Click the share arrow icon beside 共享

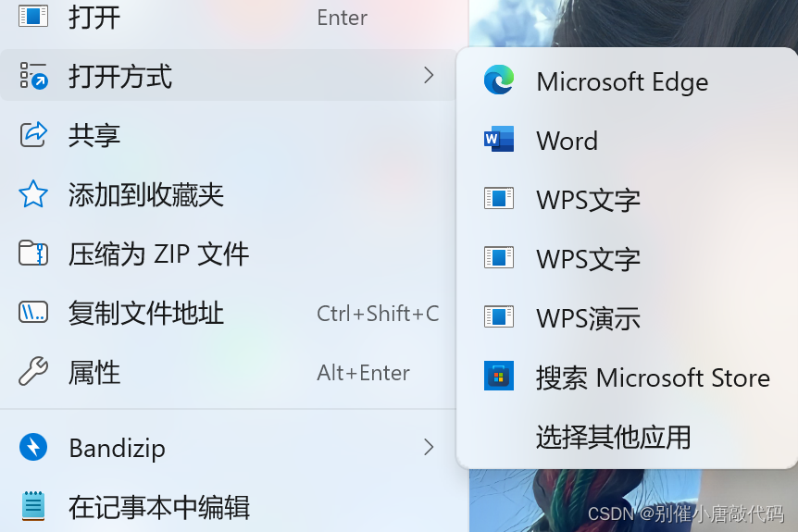tap(33, 135)
